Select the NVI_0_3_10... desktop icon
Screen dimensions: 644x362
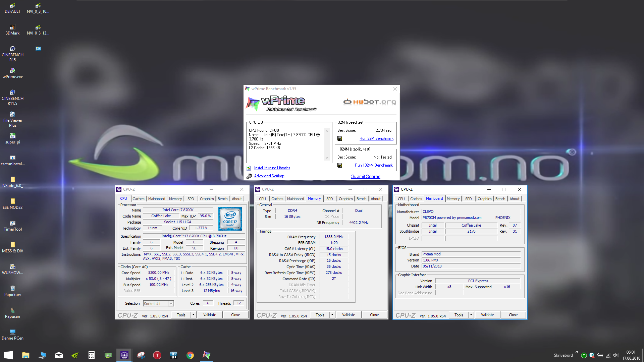(x=38, y=8)
